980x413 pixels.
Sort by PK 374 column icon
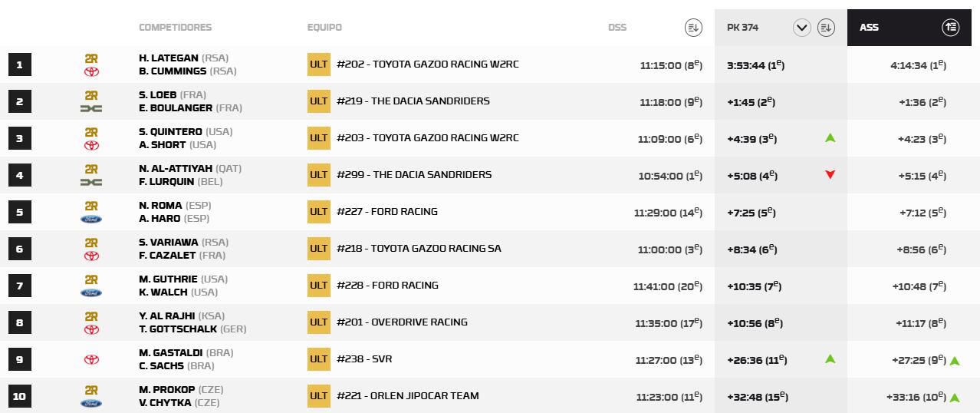tap(826, 28)
